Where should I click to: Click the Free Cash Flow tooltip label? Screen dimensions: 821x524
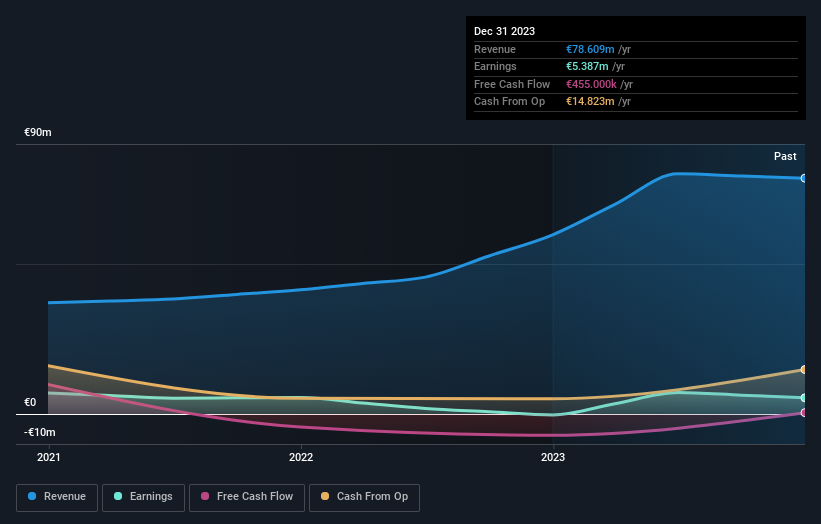[512, 84]
